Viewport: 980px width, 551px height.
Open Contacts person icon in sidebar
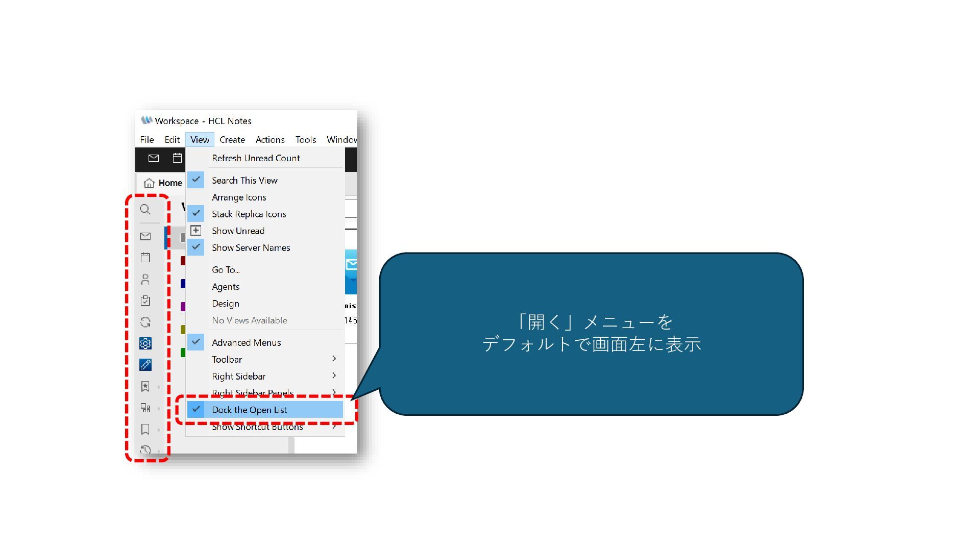pyautogui.click(x=145, y=279)
